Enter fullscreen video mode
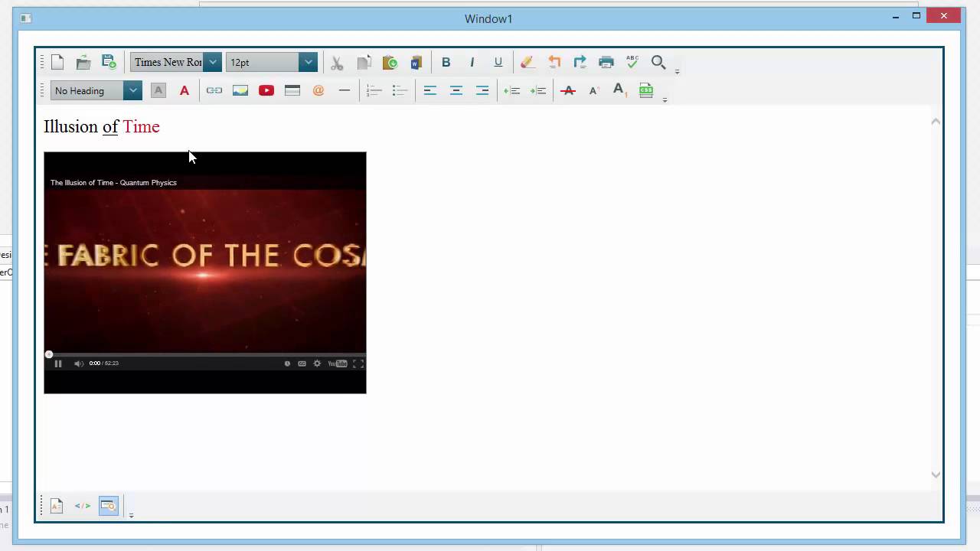The height and width of the screenshot is (551, 980). pyautogui.click(x=358, y=364)
